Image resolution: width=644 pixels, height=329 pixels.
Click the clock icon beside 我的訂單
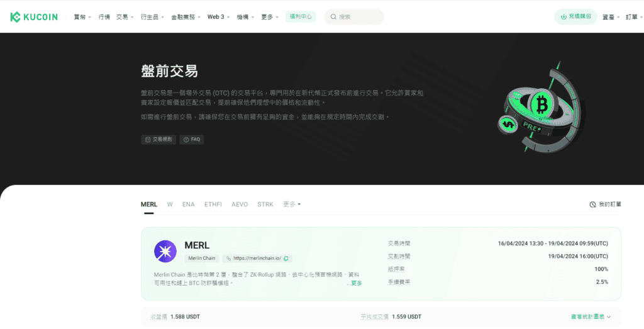(592, 204)
